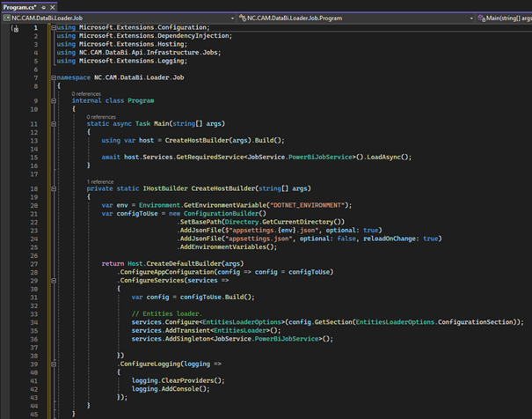This screenshot has height=419, width=532.
Task: Collapse the using directives block
Action: (54, 28)
